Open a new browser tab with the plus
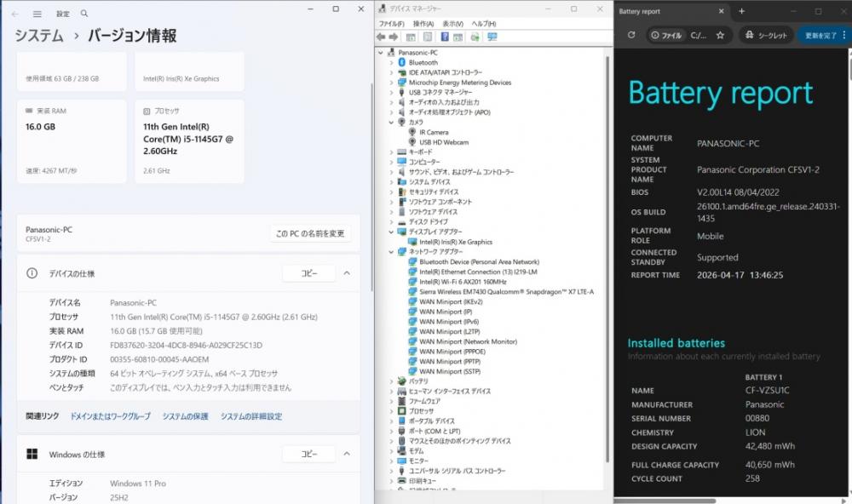Viewport: 852px width, 504px height. (741, 11)
